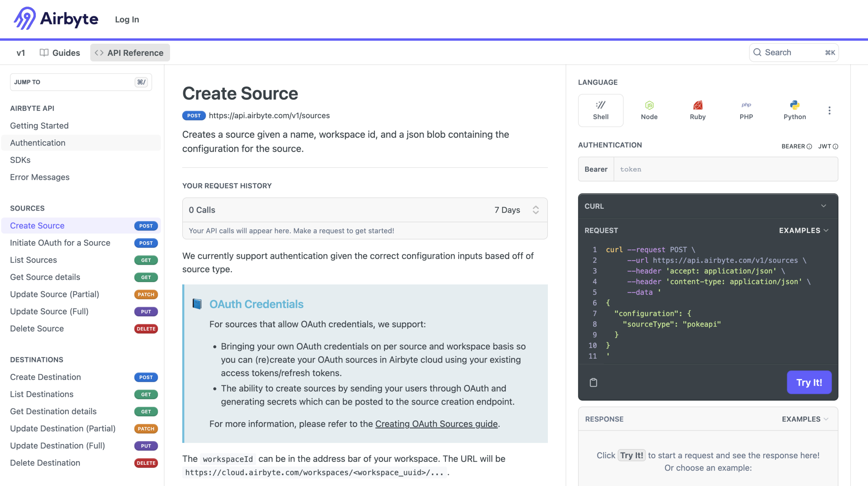
Task: Open the API Reference tab
Action: 130,53
